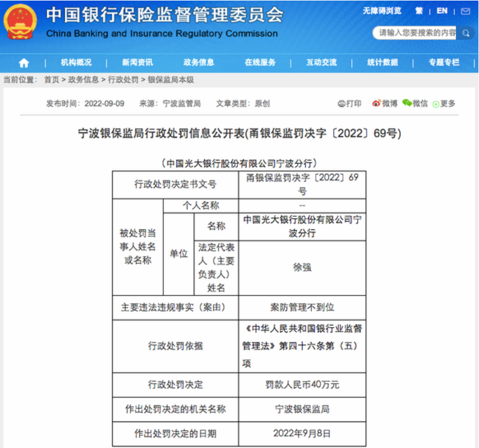
Task: Open the mail envelope icon
Action: [x=466, y=11]
